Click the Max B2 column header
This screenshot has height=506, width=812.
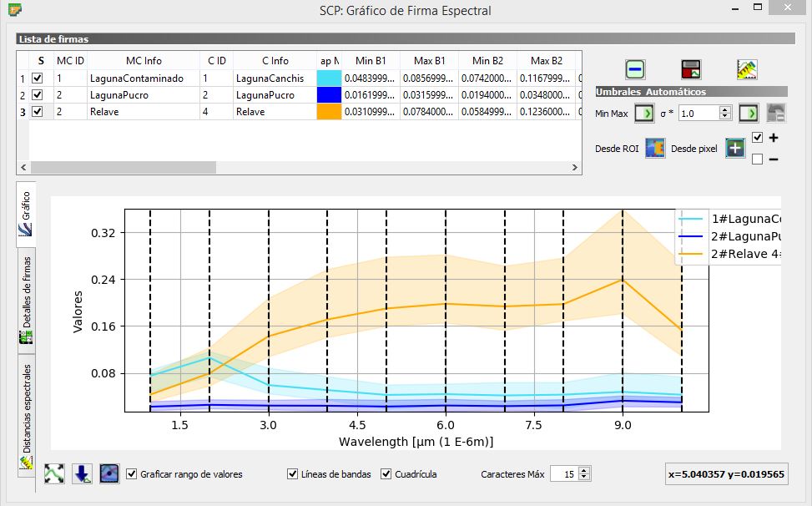click(x=547, y=61)
